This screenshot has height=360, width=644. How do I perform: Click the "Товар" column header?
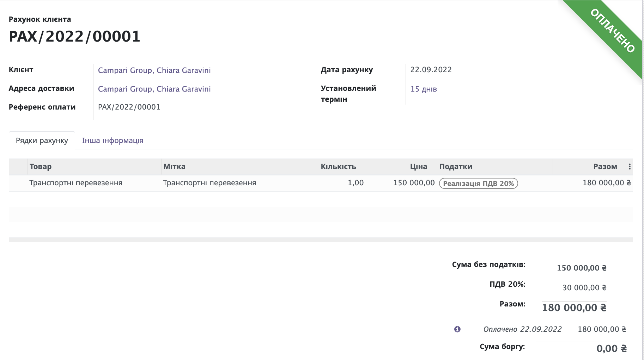pos(41,166)
